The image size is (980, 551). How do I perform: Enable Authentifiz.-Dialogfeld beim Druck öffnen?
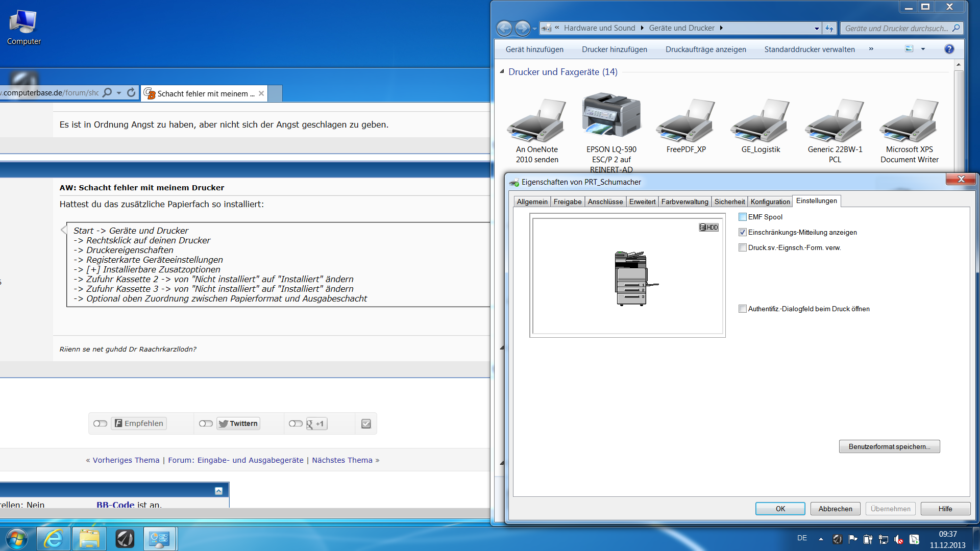tap(743, 309)
